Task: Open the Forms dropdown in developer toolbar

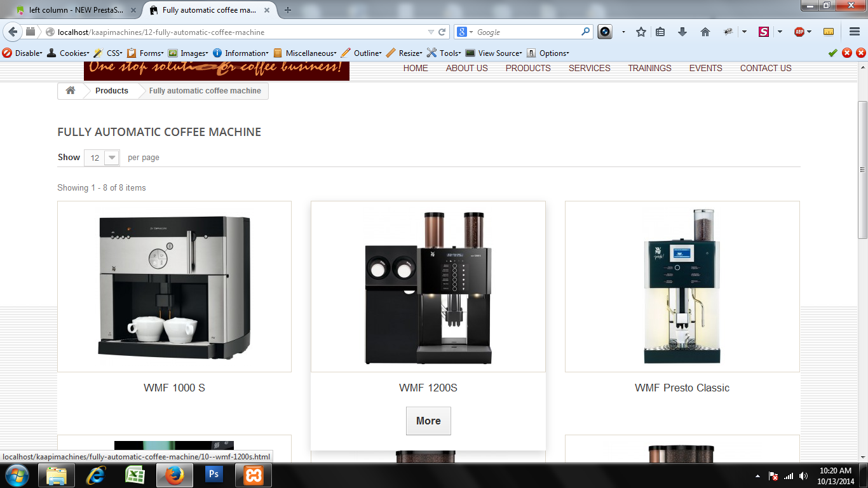Action: pyautogui.click(x=145, y=53)
